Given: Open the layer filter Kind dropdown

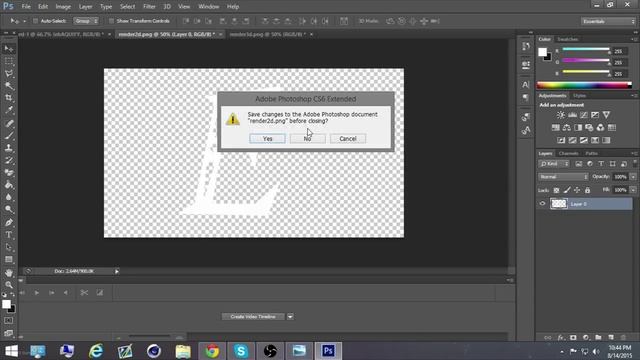Looking at the screenshot, I should [554, 164].
